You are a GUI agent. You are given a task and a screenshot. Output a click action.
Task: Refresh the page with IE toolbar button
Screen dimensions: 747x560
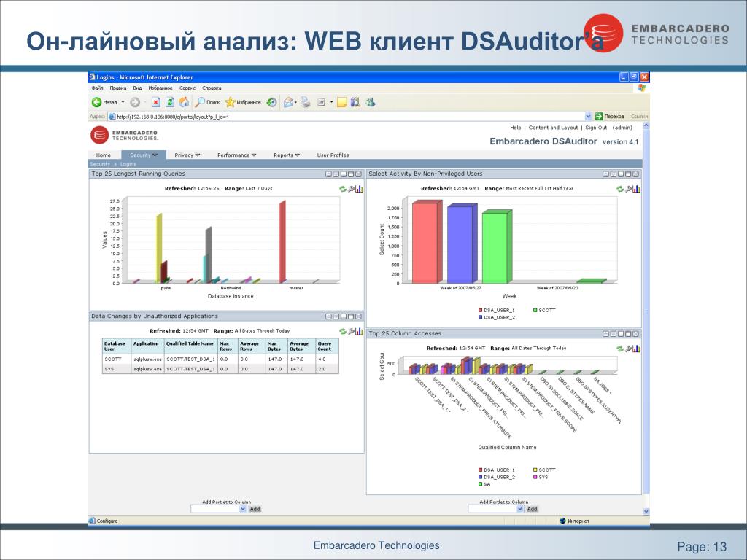coord(169,102)
